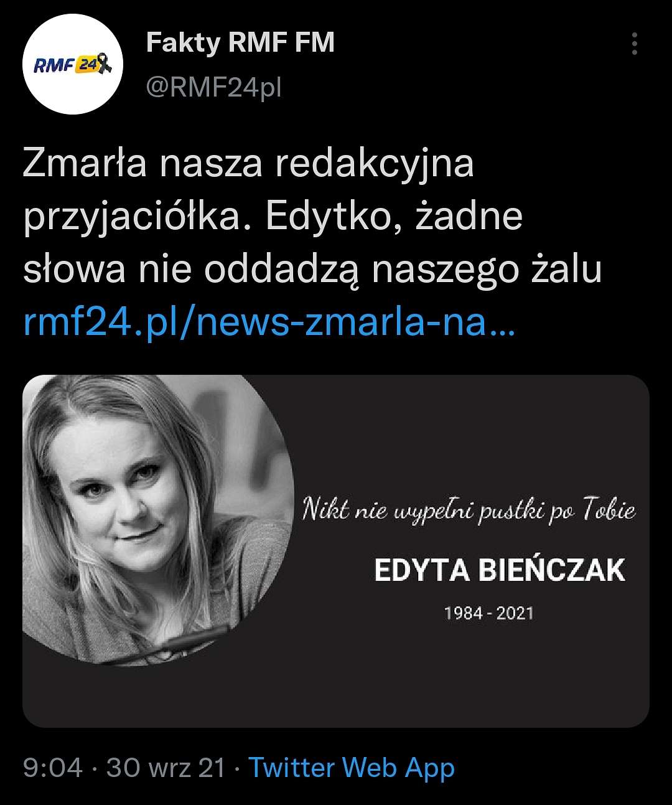
Task: Click the 9:04 tweet timestamp
Action: click(53, 768)
